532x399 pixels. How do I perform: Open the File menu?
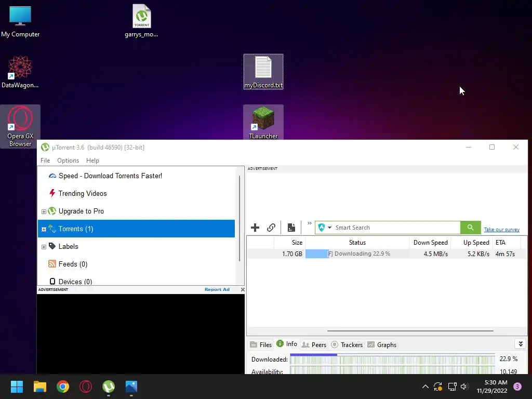(45, 161)
